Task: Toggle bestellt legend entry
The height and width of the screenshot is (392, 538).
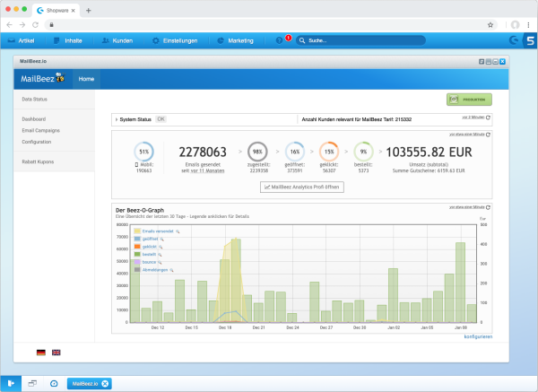Action: (149, 255)
